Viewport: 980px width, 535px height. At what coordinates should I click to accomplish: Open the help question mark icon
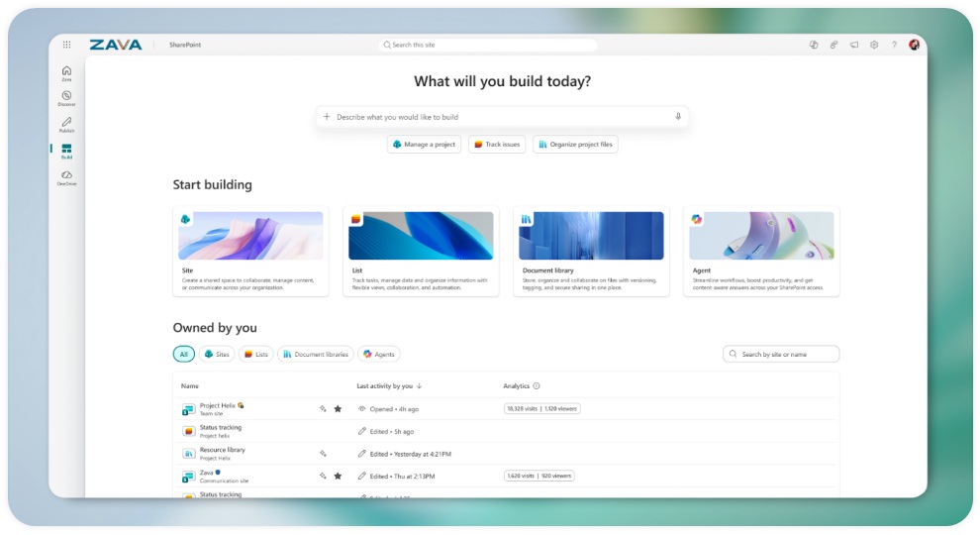pyautogui.click(x=895, y=45)
